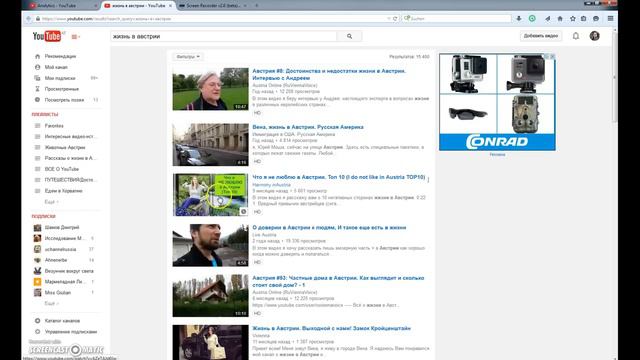Open ВСЕ О YouTube playlist
This screenshot has width=640, height=360.
pyautogui.click(x=62, y=169)
